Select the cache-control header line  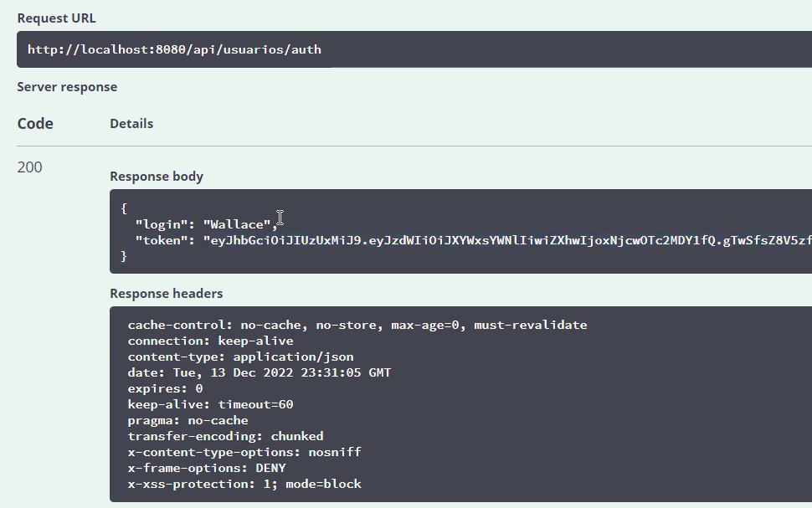357,325
